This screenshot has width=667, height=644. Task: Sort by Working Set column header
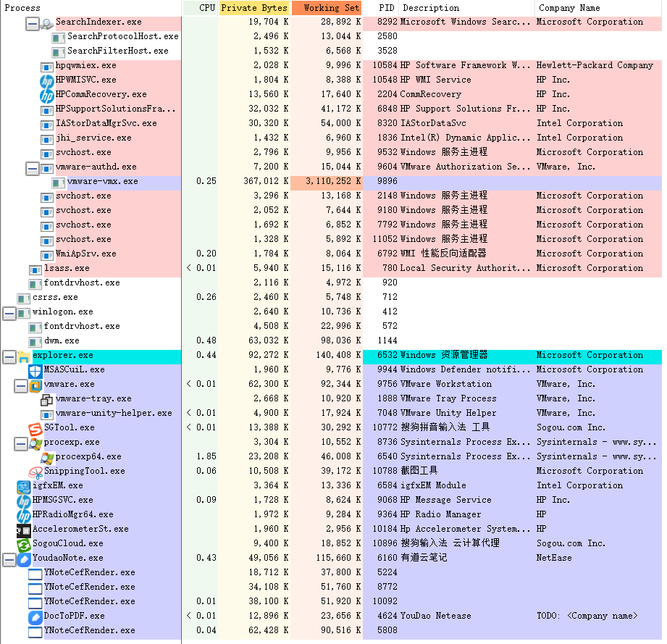pos(327,8)
